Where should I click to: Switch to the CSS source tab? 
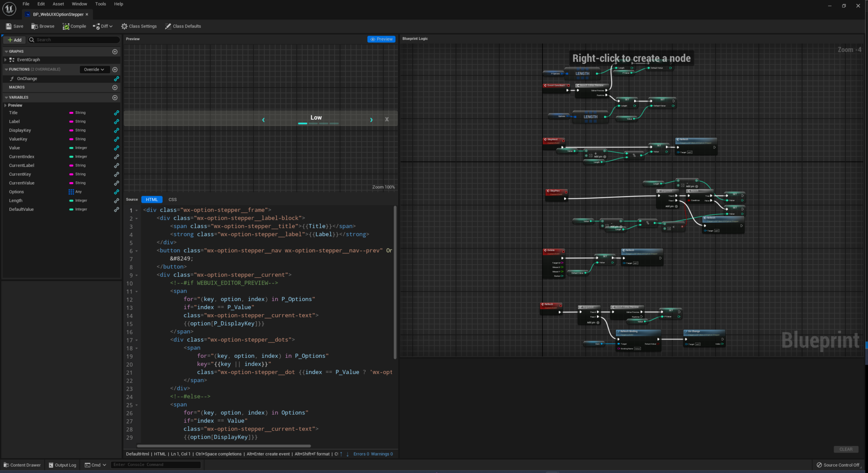172,199
